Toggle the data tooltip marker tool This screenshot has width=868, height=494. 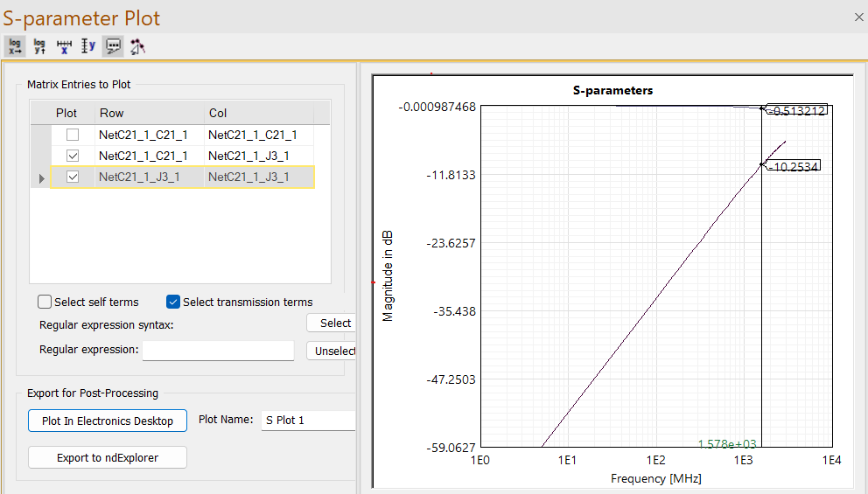click(x=113, y=46)
